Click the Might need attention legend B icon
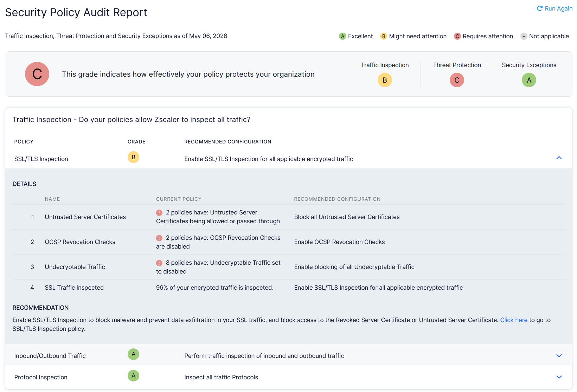The height and width of the screenshot is (392, 577). click(x=384, y=36)
